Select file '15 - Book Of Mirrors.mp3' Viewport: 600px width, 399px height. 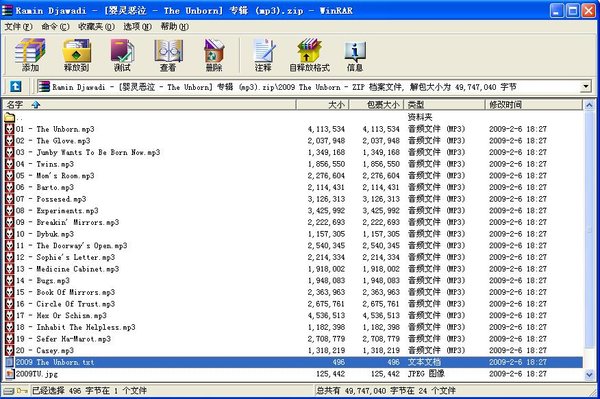65,292
